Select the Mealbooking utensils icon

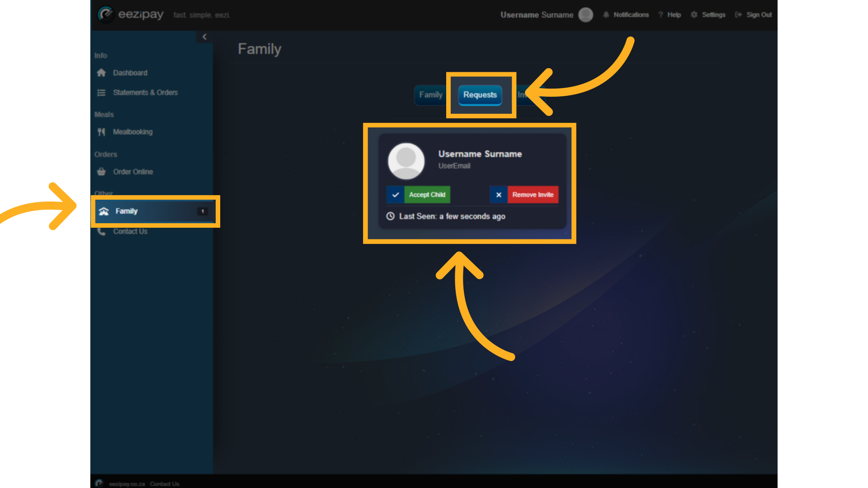tap(102, 132)
